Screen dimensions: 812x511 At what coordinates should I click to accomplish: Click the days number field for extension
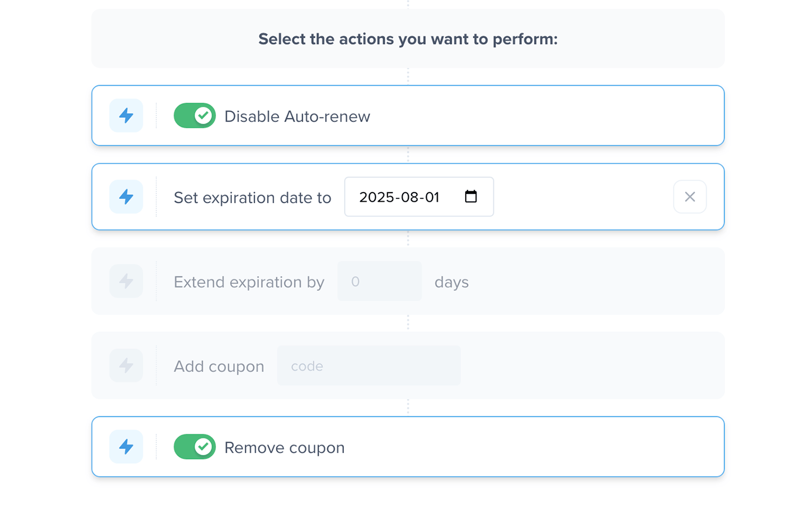[x=379, y=281]
